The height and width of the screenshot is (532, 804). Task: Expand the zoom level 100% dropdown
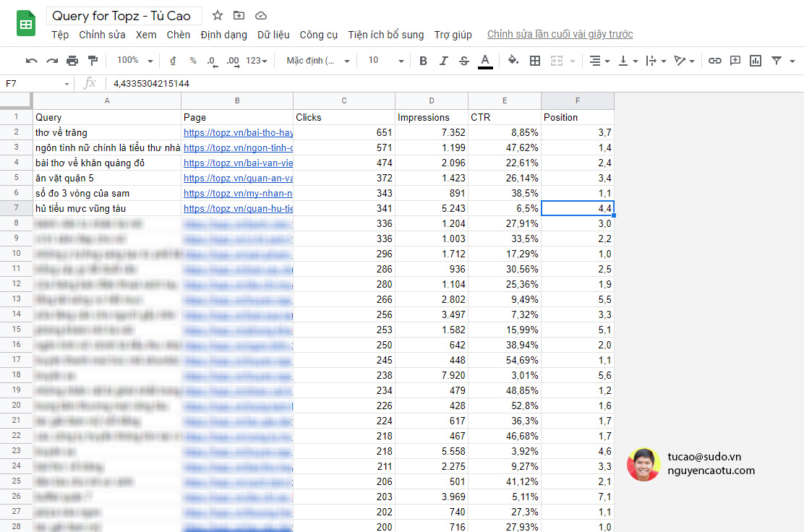(x=134, y=61)
